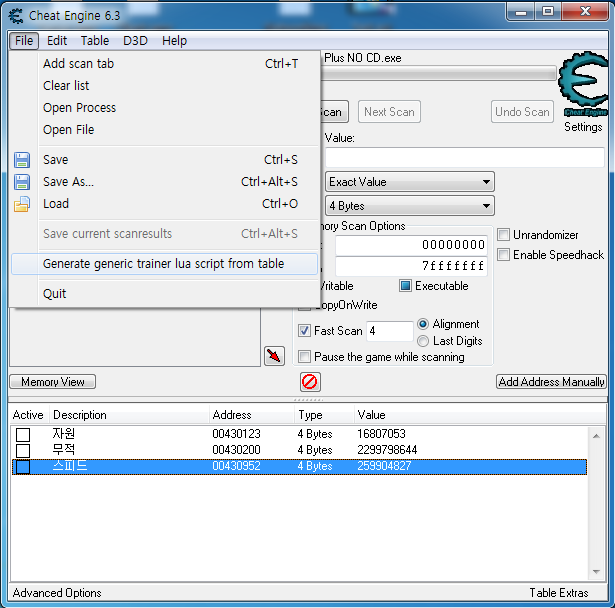Open Settings via Cheat Engine logo

coord(583,84)
